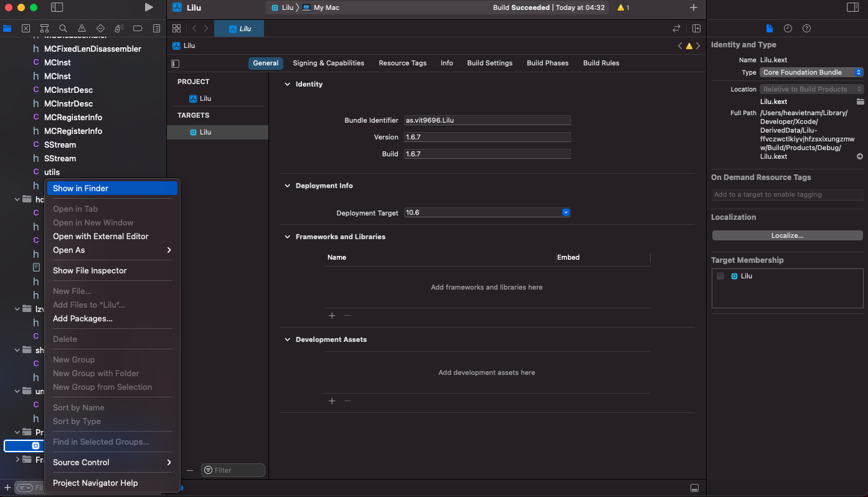
Task: Click the Localize… button
Action: click(x=787, y=235)
